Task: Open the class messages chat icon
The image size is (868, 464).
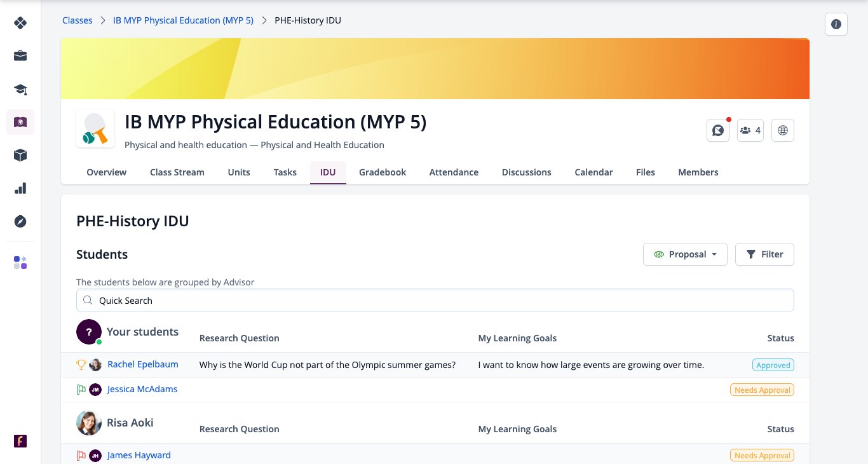Action: pyautogui.click(x=718, y=130)
